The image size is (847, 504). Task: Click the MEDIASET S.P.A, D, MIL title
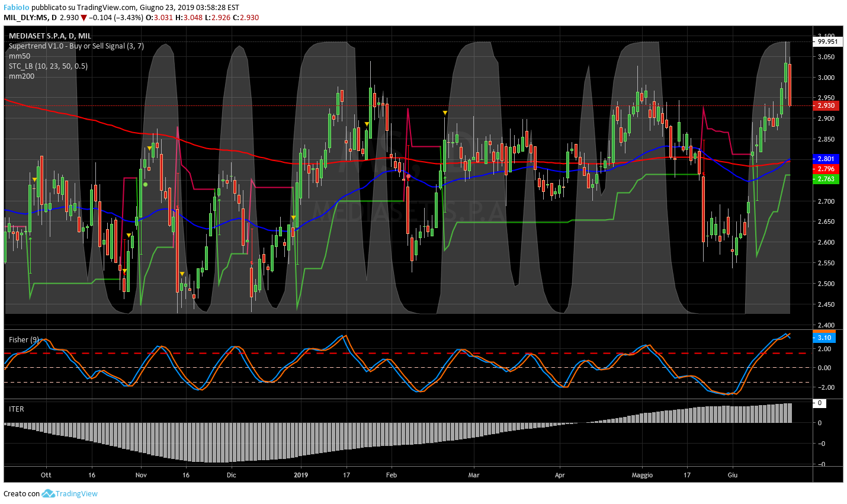point(50,36)
